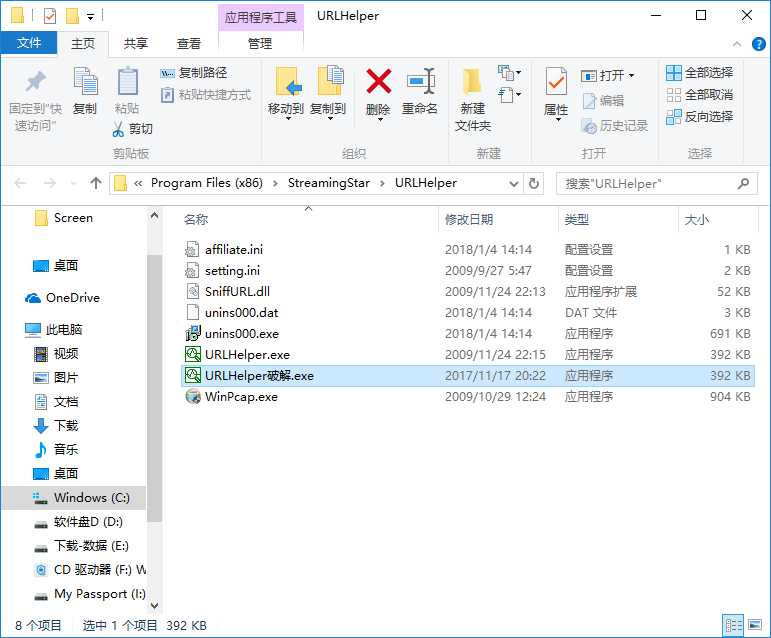Switch to Details view icon
The image size is (771, 638).
click(733, 626)
